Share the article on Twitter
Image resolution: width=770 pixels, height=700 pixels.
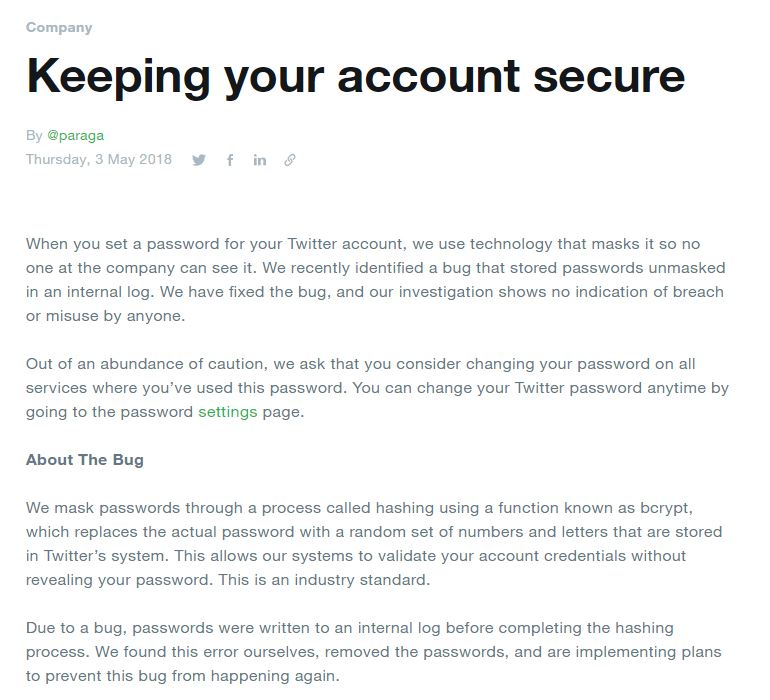click(x=199, y=160)
